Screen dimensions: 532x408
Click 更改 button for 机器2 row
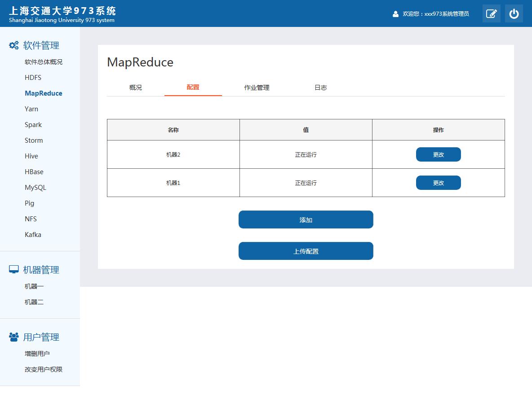coord(438,154)
